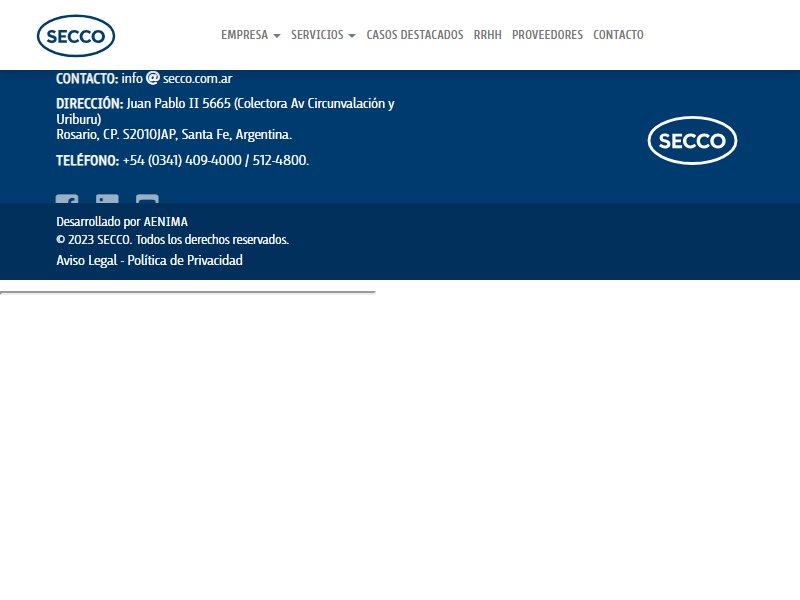Viewport: 800px width, 600px height.
Task: Expand the SERVICIOS dropdown menu
Action: 323,35
